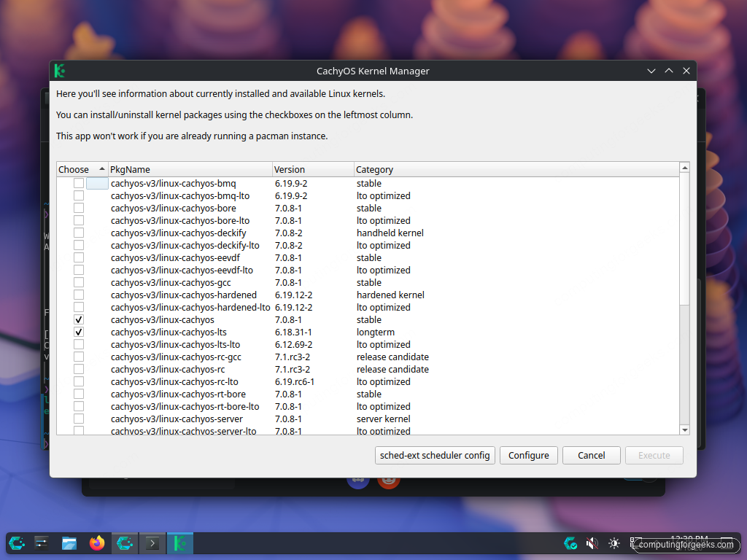Screen dimensions: 747x560
Task: Click version 6.19.12-2 of linux-cachyos-hardened
Action: [293, 295]
